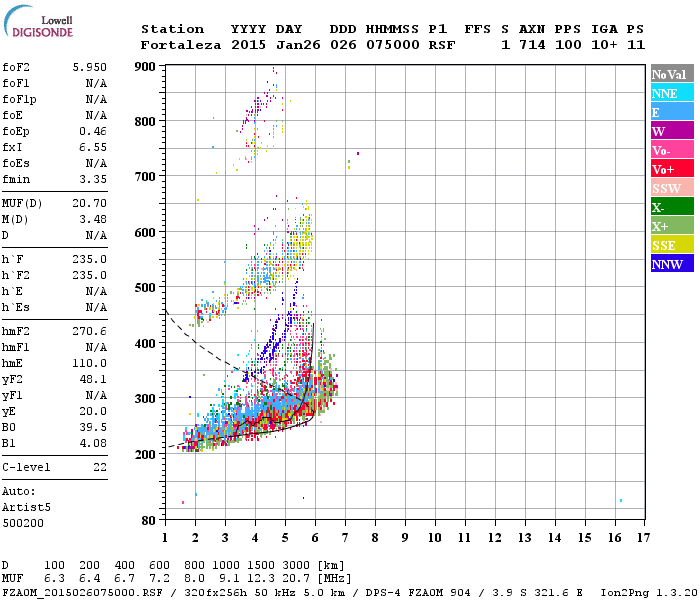Click the 500 km axis label

145,288
